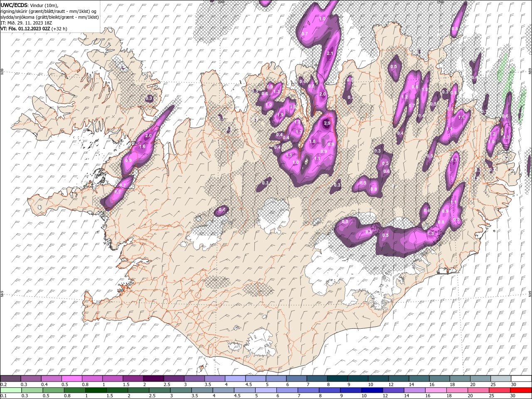Click the bottom-row violet swatch labeled 14

[x=414, y=390]
